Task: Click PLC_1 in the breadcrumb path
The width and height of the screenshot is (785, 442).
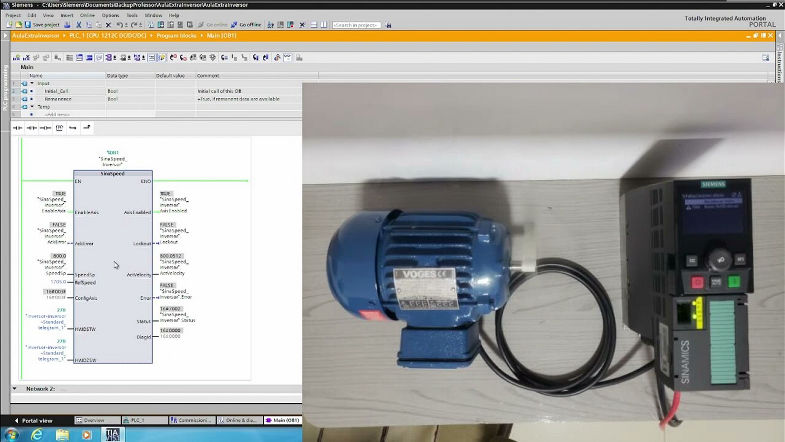Action: tap(108, 36)
